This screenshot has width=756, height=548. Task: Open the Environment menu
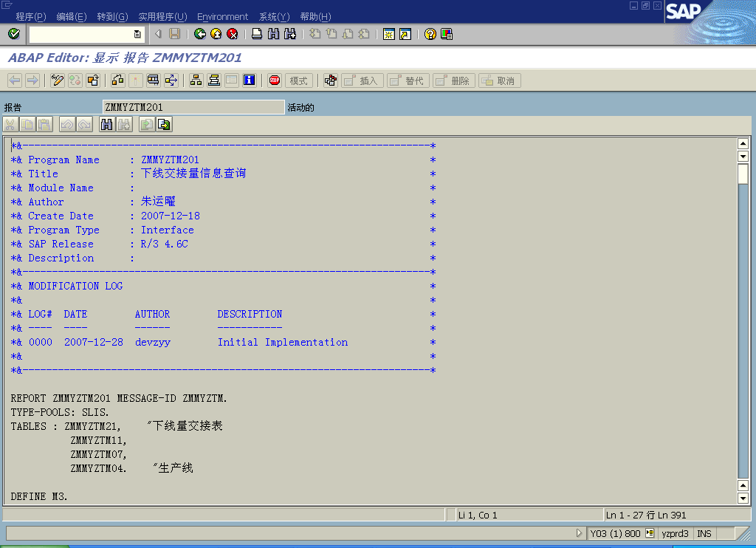pyautogui.click(x=222, y=17)
